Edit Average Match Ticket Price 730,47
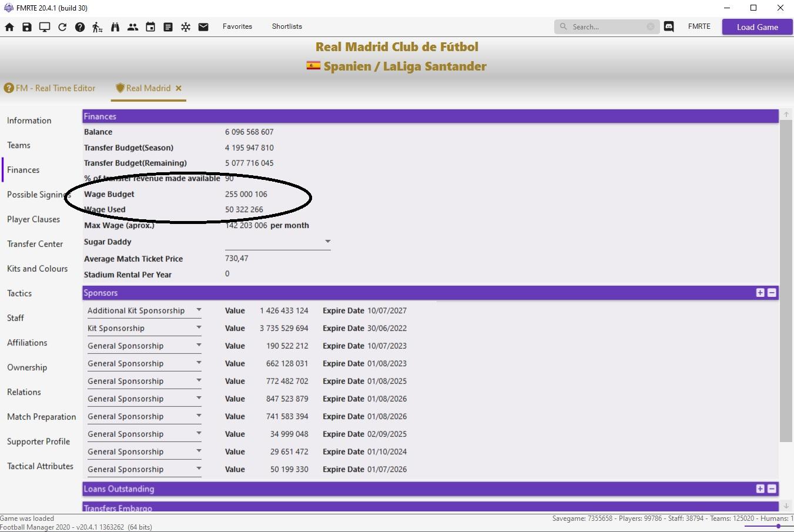Image resolution: width=794 pixels, height=532 pixels. pos(237,258)
